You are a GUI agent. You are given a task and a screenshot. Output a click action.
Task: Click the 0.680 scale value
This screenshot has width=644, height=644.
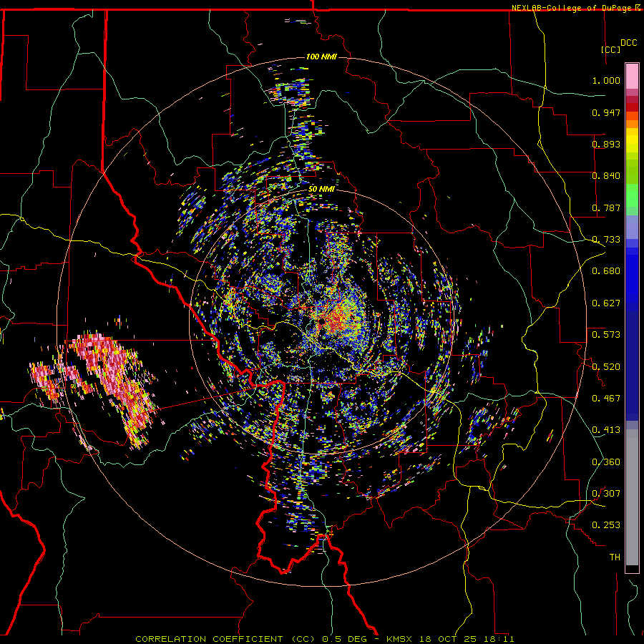pyautogui.click(x=606, y=271)
